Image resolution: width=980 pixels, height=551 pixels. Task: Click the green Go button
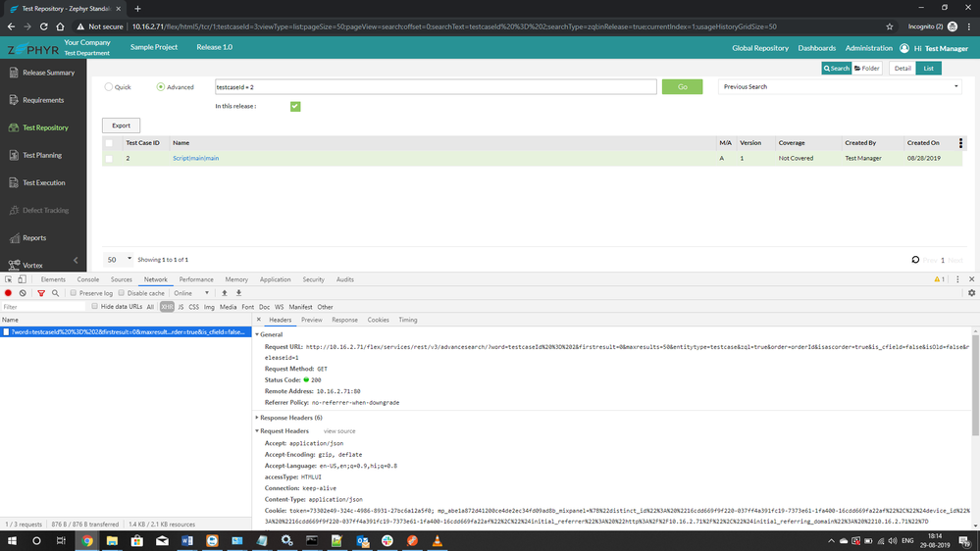pos(682,87)
